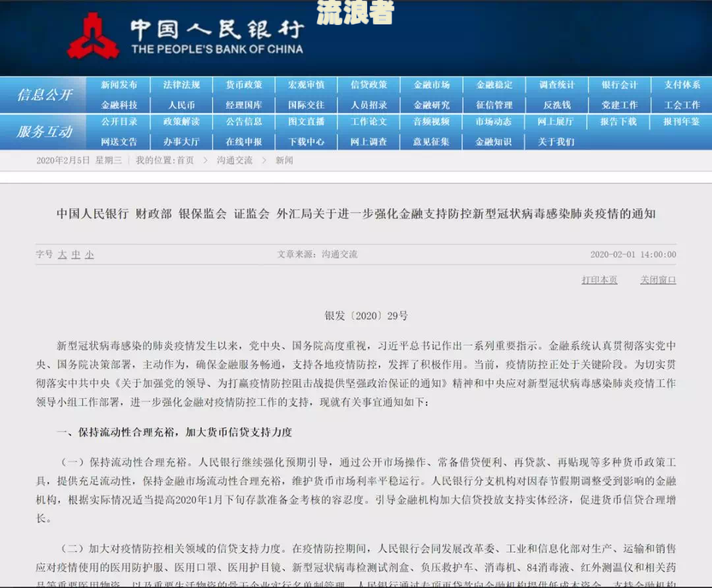
Task: Select the 反洗钱 menu item
Action: 557,105
